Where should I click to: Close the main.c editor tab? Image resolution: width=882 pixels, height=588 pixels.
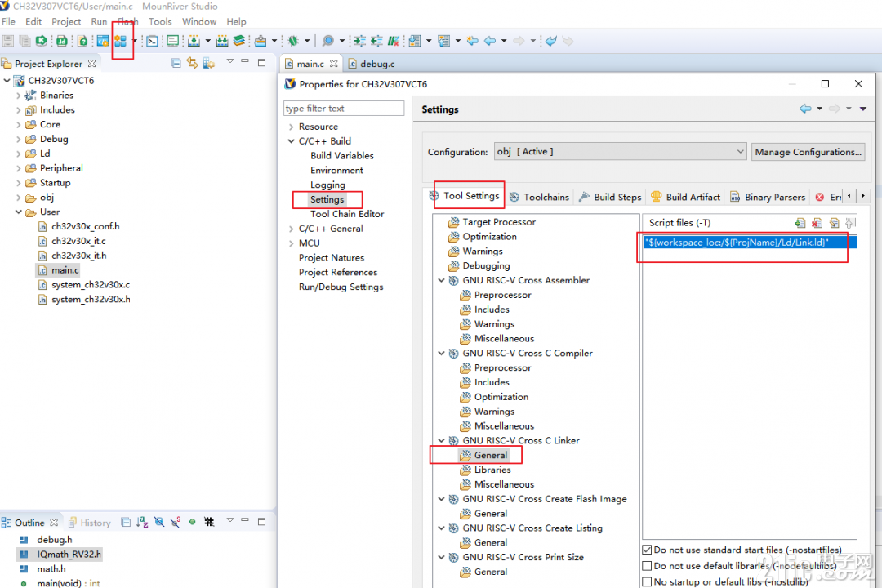coord(333,64)
